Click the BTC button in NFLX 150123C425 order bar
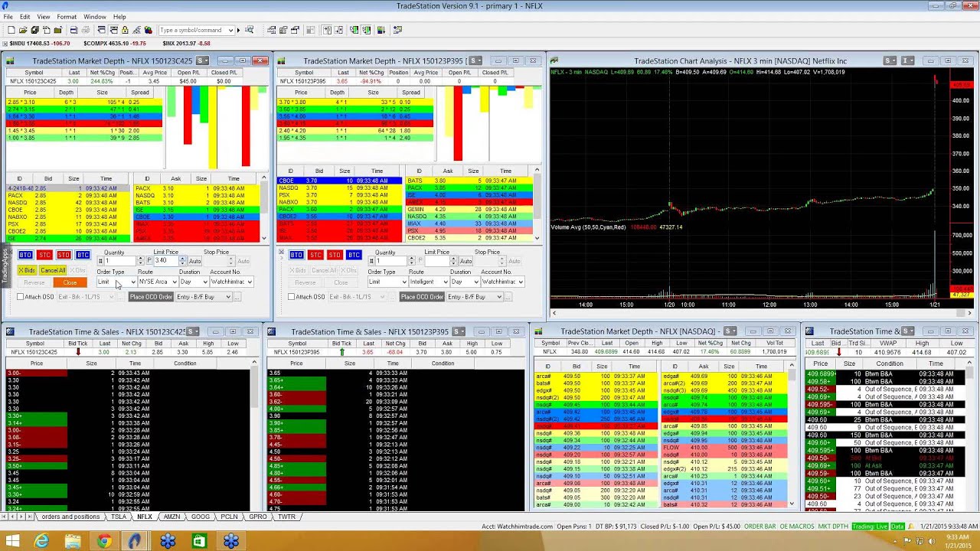This screenshot has height=551, width=980. click(83, 255)
